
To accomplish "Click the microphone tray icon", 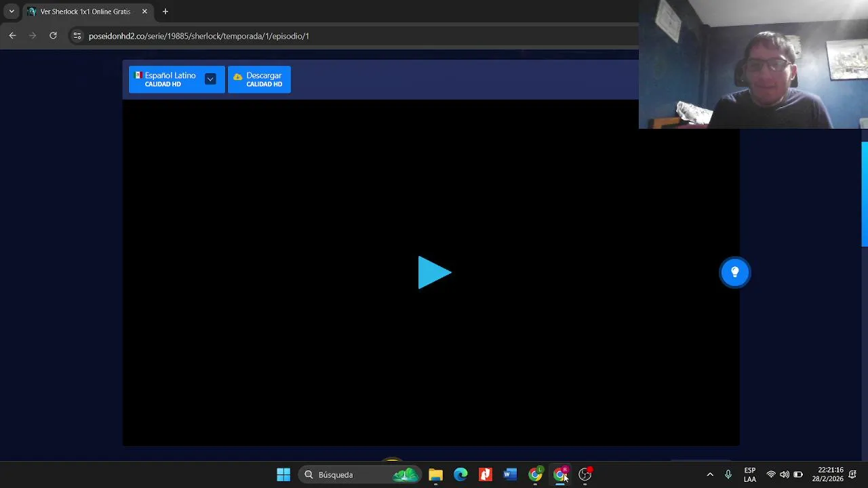I will point(728,474).
